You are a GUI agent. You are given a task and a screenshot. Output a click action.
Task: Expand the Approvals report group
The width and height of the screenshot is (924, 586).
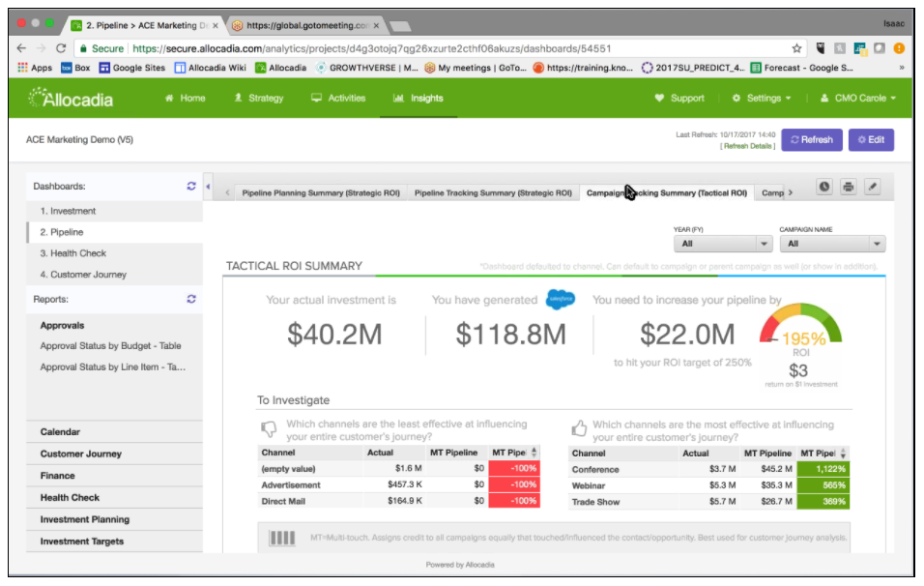tap(62, 326)
